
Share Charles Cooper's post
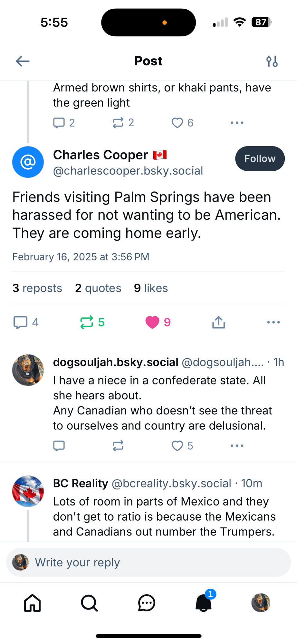click(218, 322)
